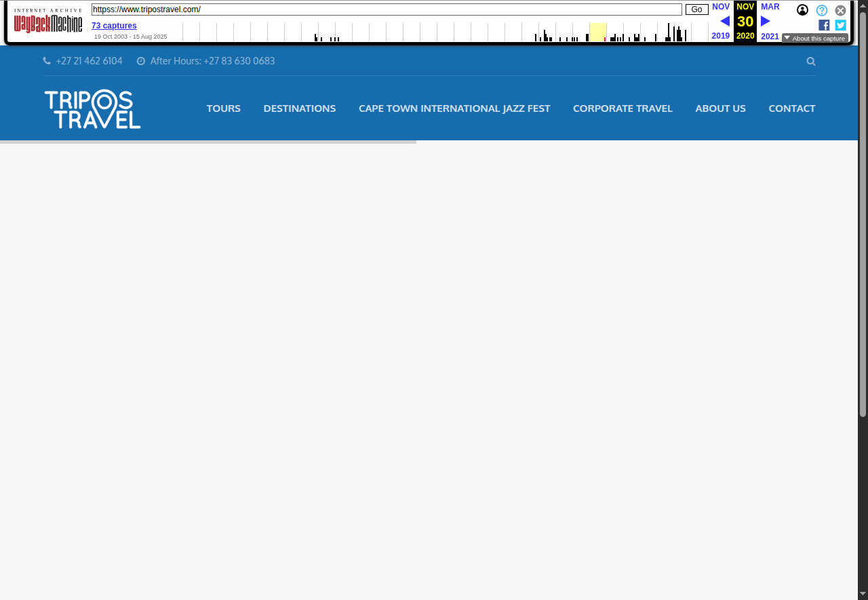868x600 pixels.
Task: Open the site search magnifier icon
Action: pyautogui.click(x=811, y=61)
